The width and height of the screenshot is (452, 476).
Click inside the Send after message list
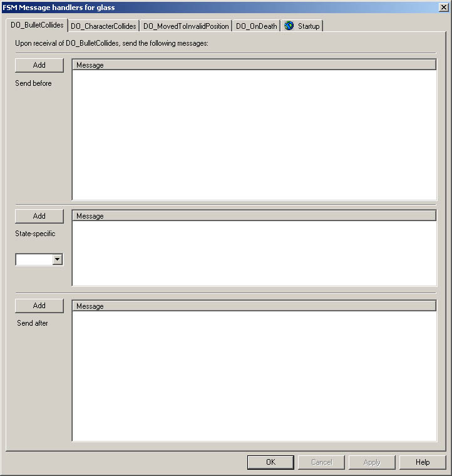(254, 376)
